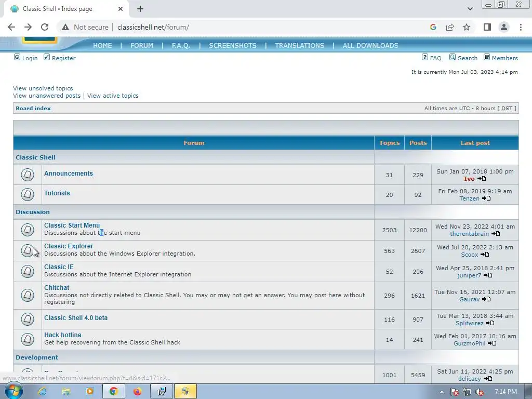Screen dimensions: 532x399
Task: Open View unanswered posts
Action: coord(47,96)
